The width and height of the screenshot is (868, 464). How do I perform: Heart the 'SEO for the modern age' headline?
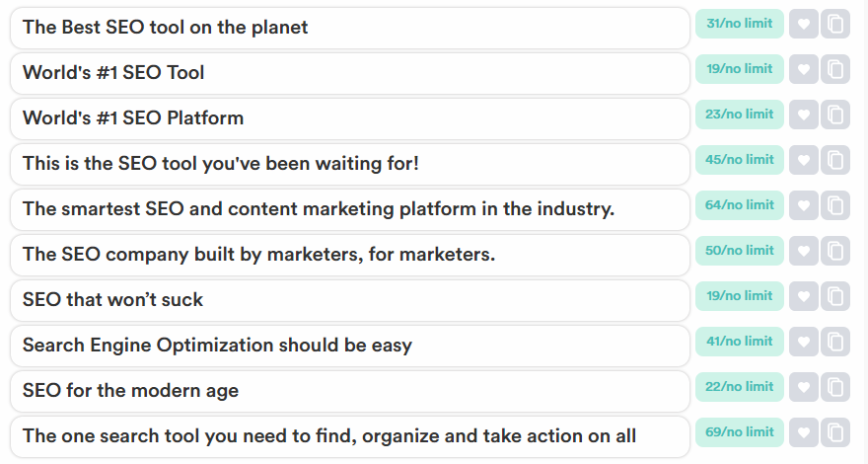(804, 387)
